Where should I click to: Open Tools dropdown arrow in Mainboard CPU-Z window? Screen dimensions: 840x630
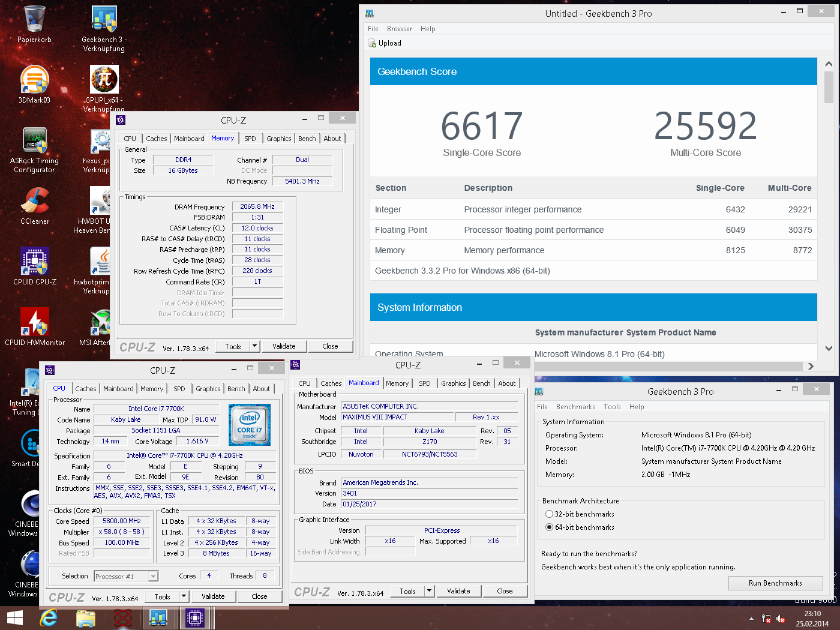[429, 591]
